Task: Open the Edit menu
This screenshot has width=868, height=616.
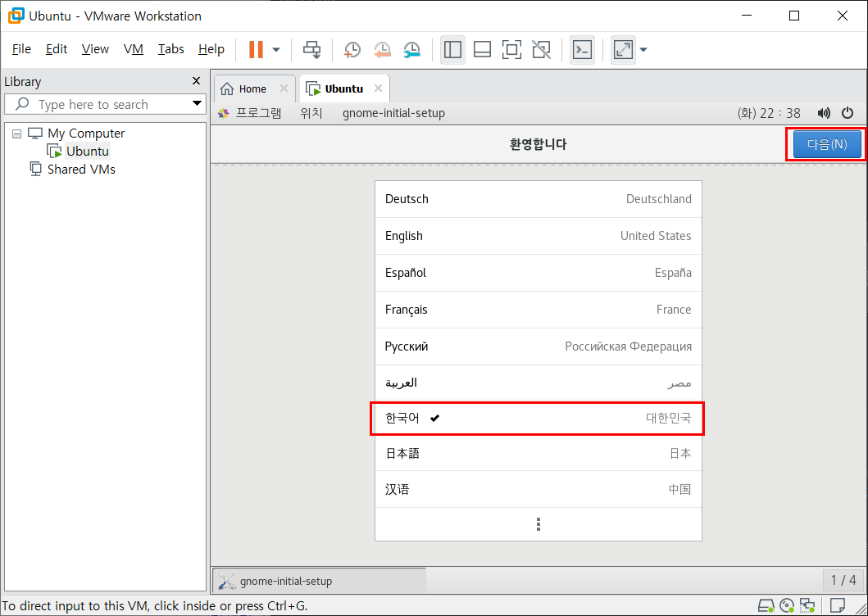Action: point(57,49)
